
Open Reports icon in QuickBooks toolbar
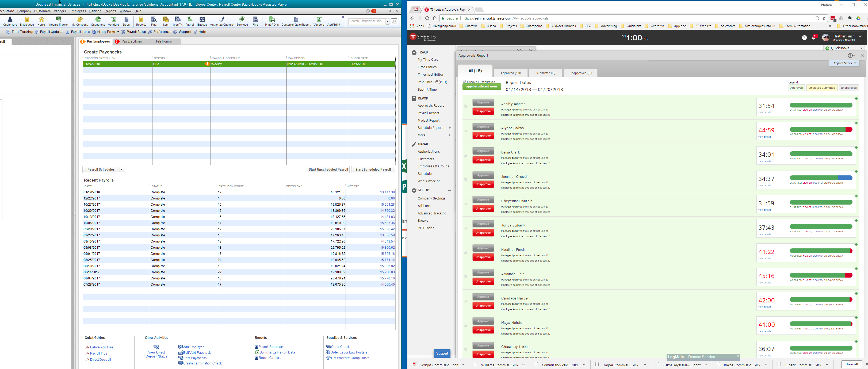click(141, 21)
